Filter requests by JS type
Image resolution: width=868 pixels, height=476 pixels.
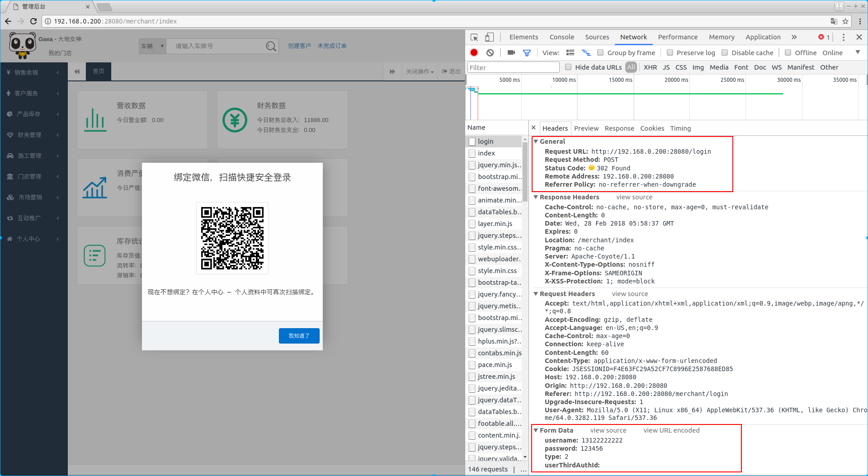click(666, 67)
